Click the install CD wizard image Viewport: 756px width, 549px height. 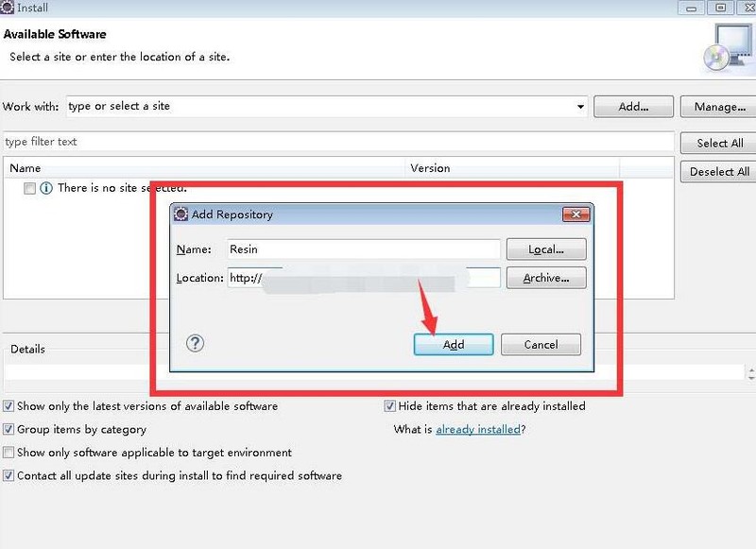726,47
